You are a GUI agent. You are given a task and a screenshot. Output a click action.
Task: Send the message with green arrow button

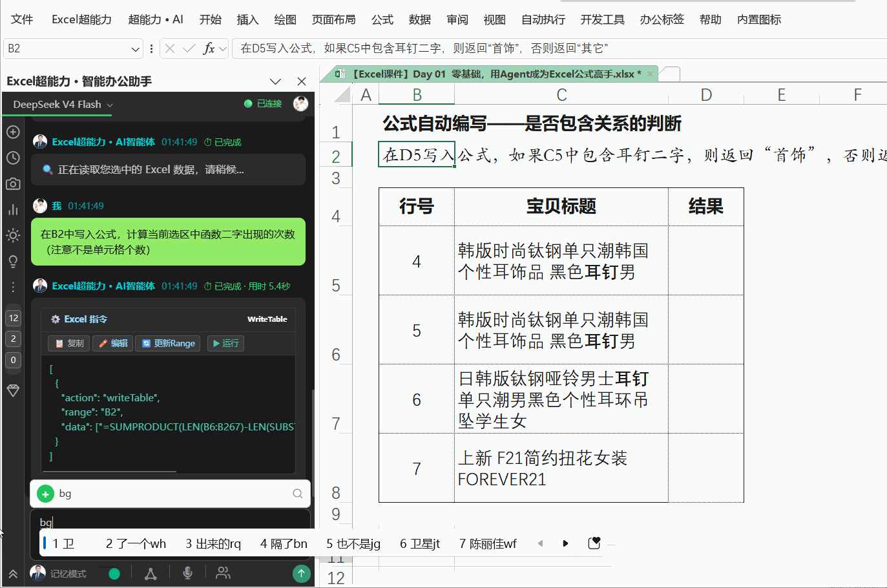point(301,573)
